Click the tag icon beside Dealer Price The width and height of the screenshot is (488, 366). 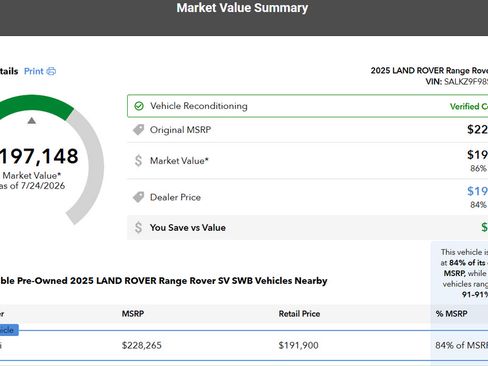(139, 197)
